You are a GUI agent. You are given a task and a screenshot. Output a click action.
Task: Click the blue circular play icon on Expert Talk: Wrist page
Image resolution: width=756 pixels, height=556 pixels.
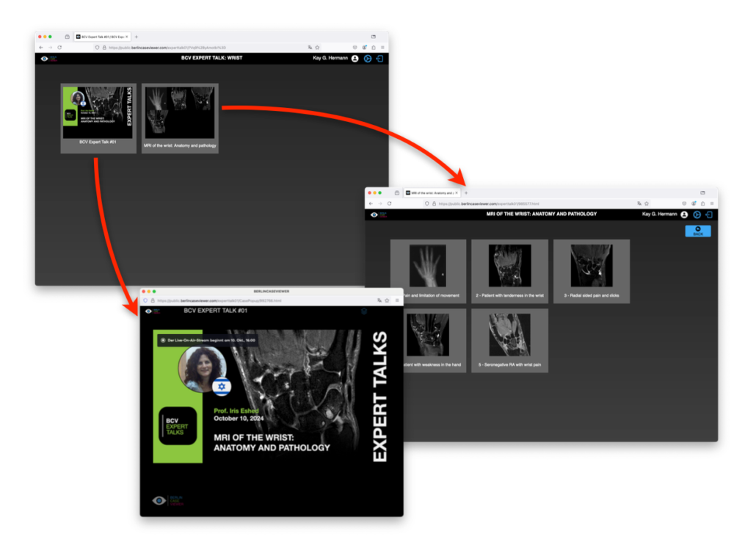(368, 59)
